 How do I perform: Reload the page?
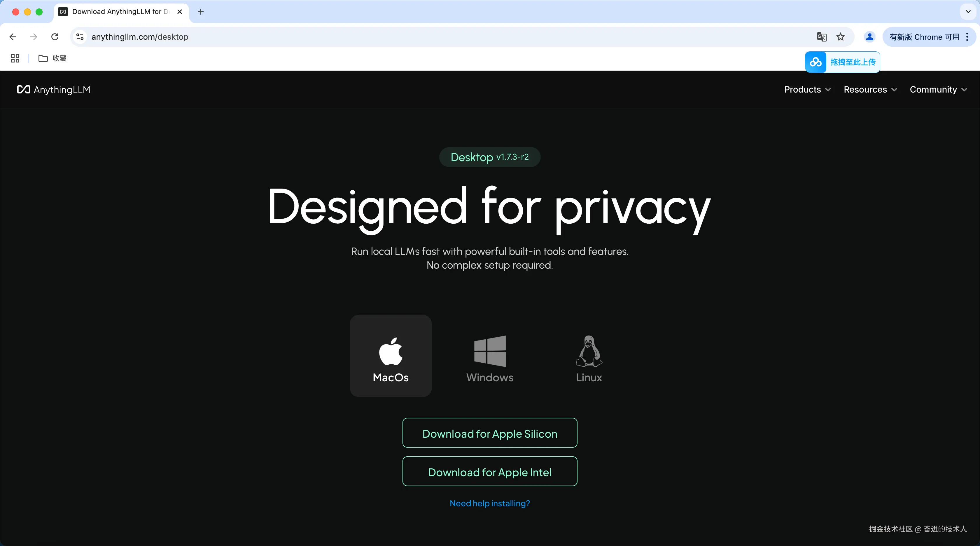click(55, 37)
